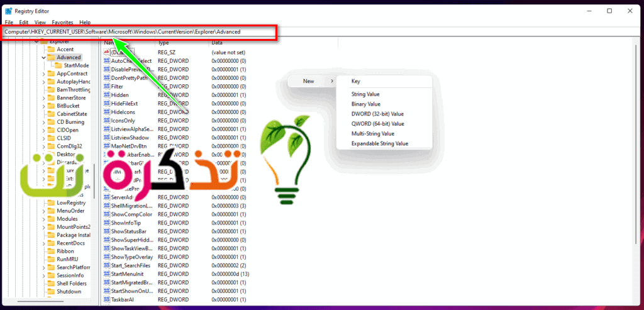Expand the CD Burning key
Screen dimensions: 644x310
click(x=43, y=122)
